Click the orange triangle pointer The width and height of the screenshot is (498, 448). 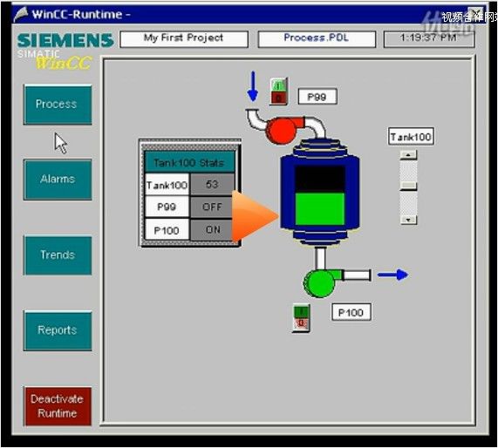(255, 216)
